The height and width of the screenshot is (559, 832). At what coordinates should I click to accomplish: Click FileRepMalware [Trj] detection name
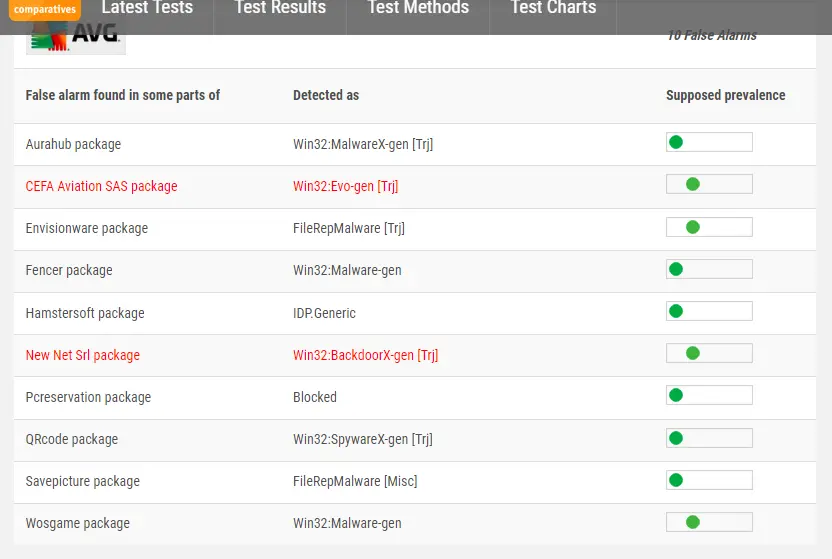click(x=349, y=229)
